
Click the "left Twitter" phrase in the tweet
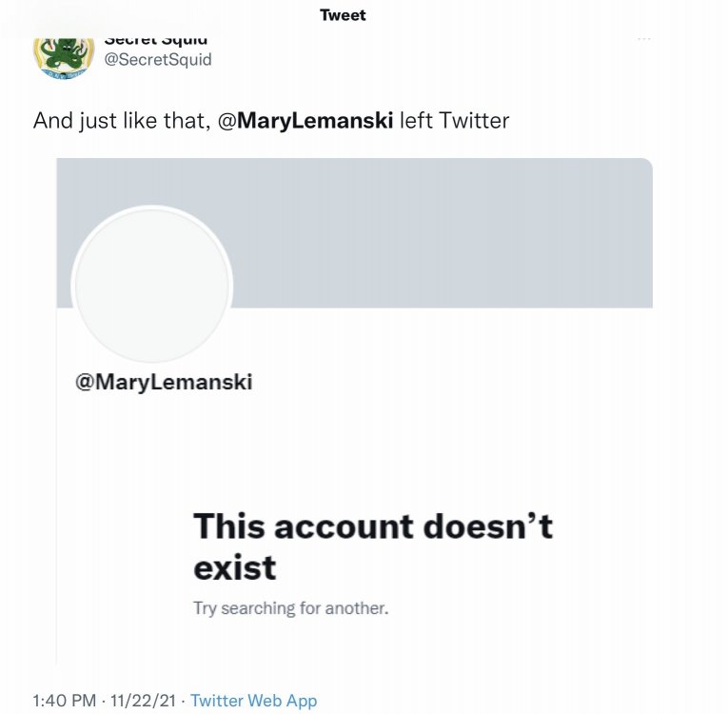[455, 121]
